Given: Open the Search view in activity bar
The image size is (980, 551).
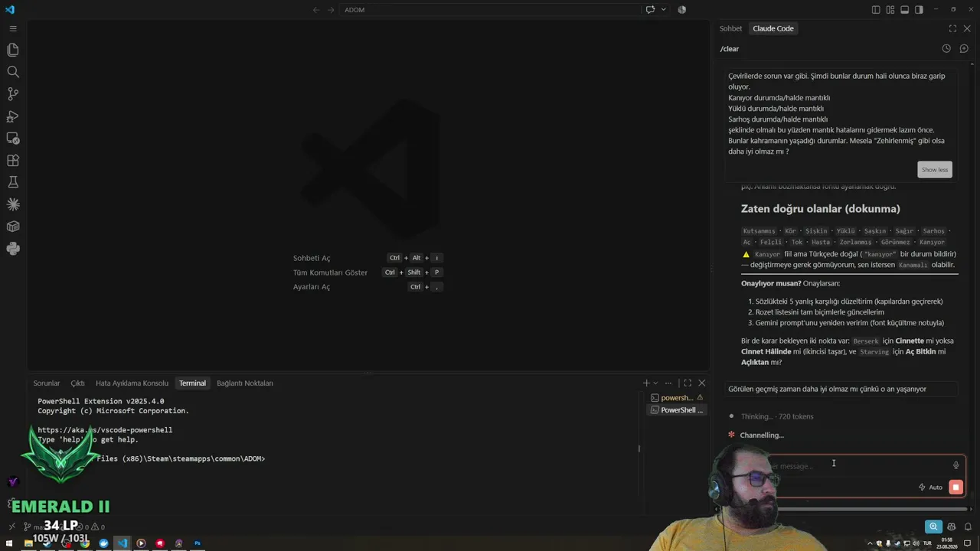Looking at the screenshot, I should pyautogui.click(x=13, y=72).
